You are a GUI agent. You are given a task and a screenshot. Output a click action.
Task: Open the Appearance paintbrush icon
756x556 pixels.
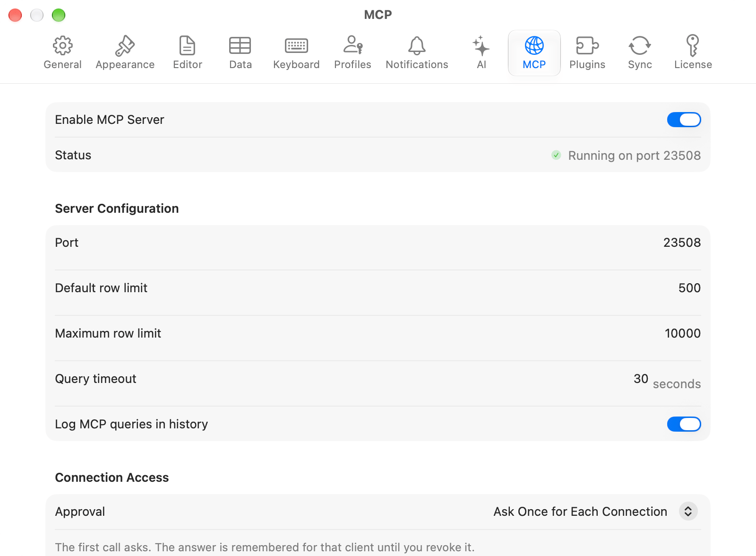(125, 46)
